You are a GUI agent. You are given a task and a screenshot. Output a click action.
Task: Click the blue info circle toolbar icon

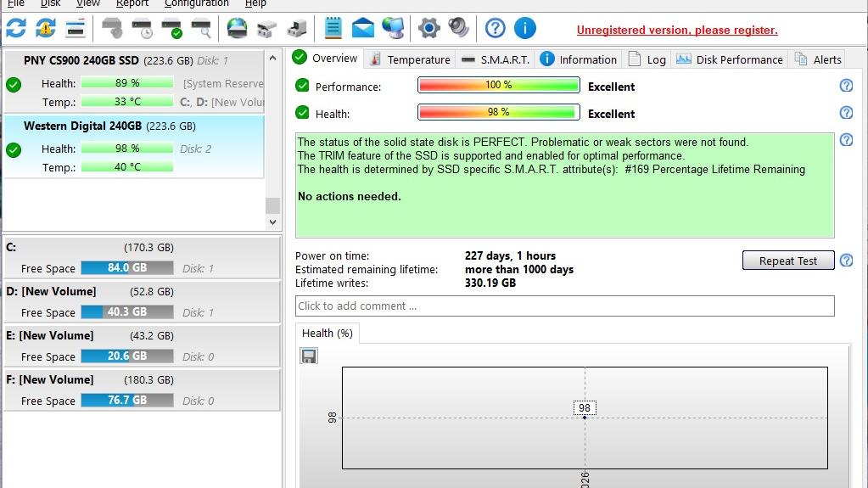click(525, 28)
